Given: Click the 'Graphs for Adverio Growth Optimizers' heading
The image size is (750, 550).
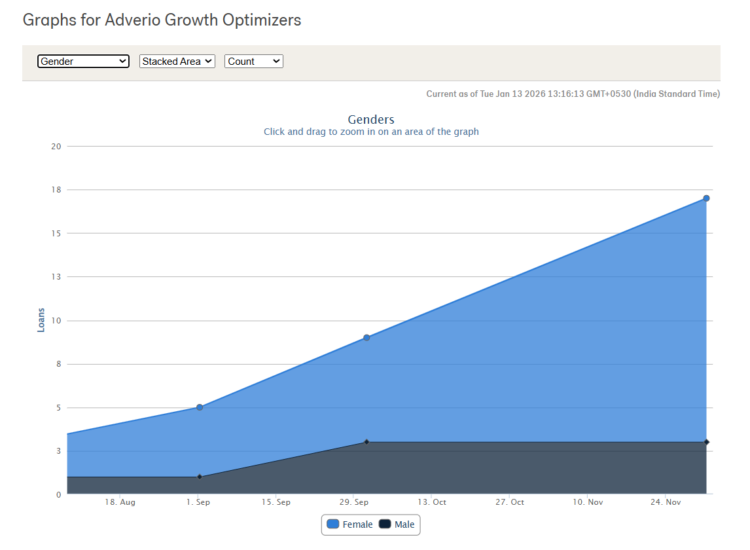Looking at the screenshot, I should click(x=162, y=20).
